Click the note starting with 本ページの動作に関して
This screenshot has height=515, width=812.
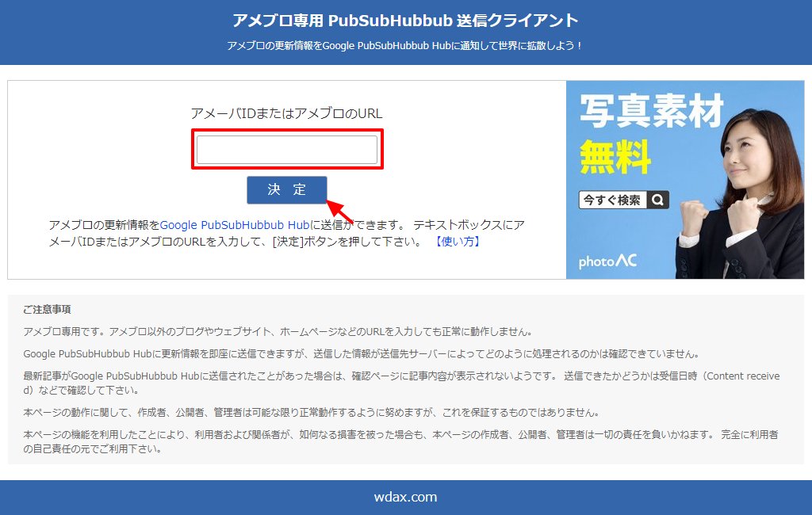(309, 413)
